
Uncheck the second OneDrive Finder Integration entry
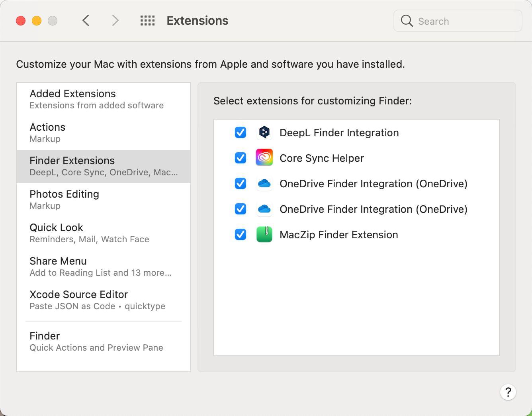click(240, 209)
